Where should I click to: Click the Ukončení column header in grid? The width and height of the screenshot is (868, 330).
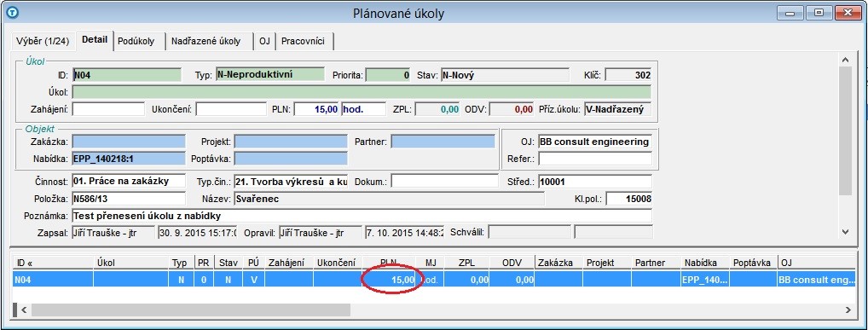click(x=337, y=263)
